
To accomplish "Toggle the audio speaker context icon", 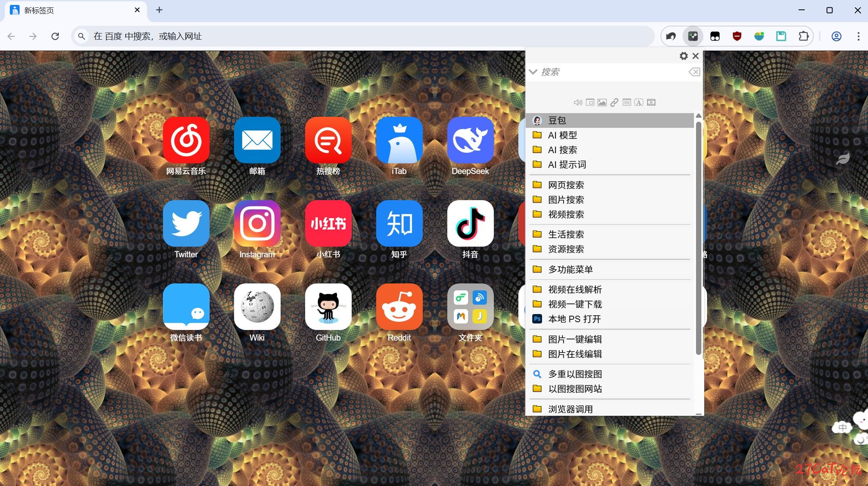I will pos(578,103).
